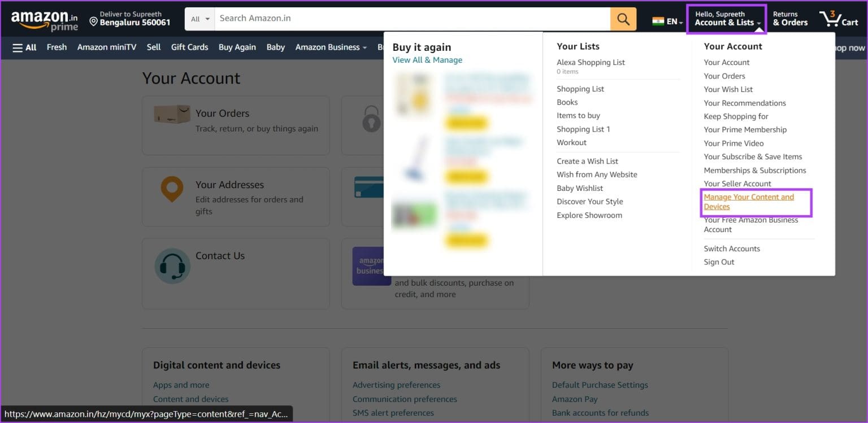The image size is (868, 423).
Task: Click the Your Addresses location pin icon
Action: point(172,190)
